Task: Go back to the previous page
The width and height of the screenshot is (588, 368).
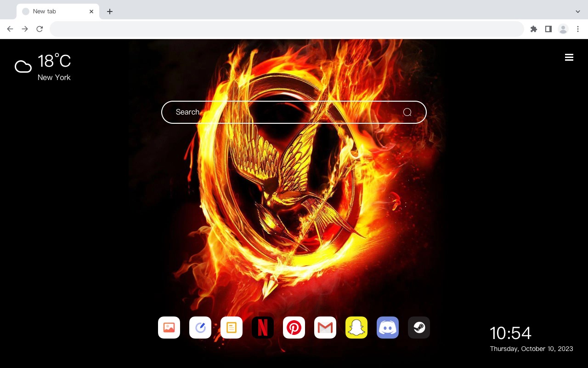Action: [x=10, y=29]
